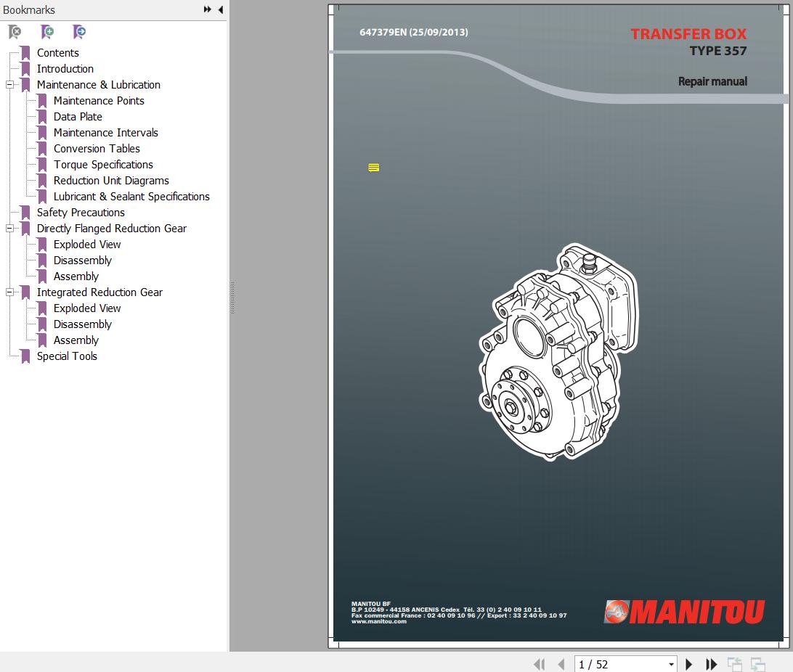Click the 647379EN (25/09/2013) document code
The width and height of the screenshot is (793, 672).
[414, 33]
